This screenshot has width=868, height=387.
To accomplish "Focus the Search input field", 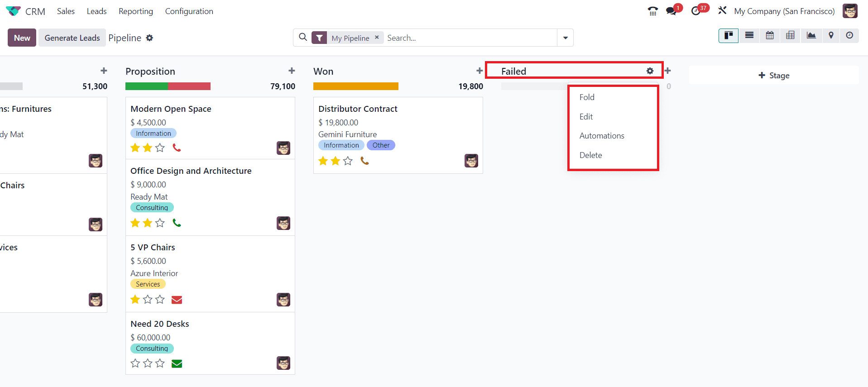I will click(471, 38).
